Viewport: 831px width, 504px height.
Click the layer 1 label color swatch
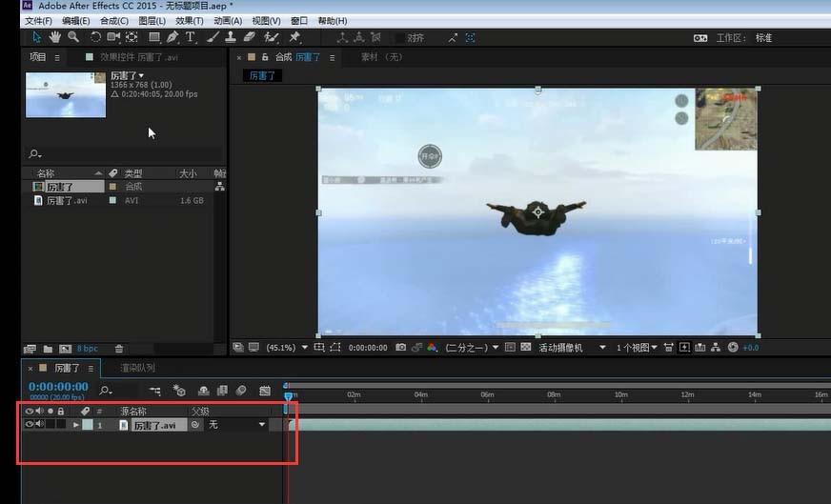coord(88,425)
